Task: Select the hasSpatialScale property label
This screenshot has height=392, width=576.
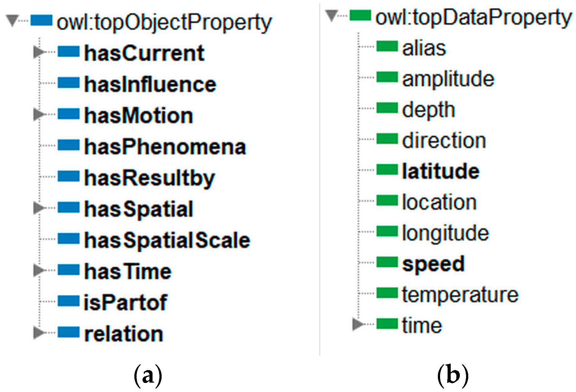Action: click(167, 240)
